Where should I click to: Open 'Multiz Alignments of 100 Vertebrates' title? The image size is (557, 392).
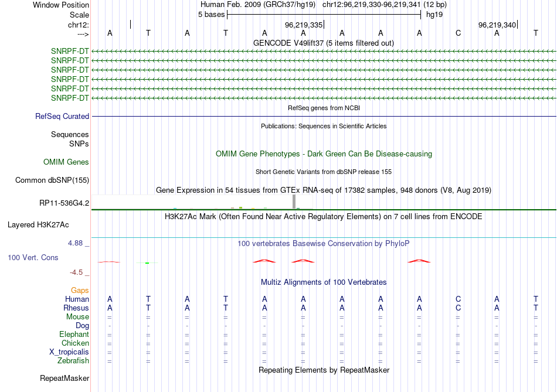tap(324, 282)
